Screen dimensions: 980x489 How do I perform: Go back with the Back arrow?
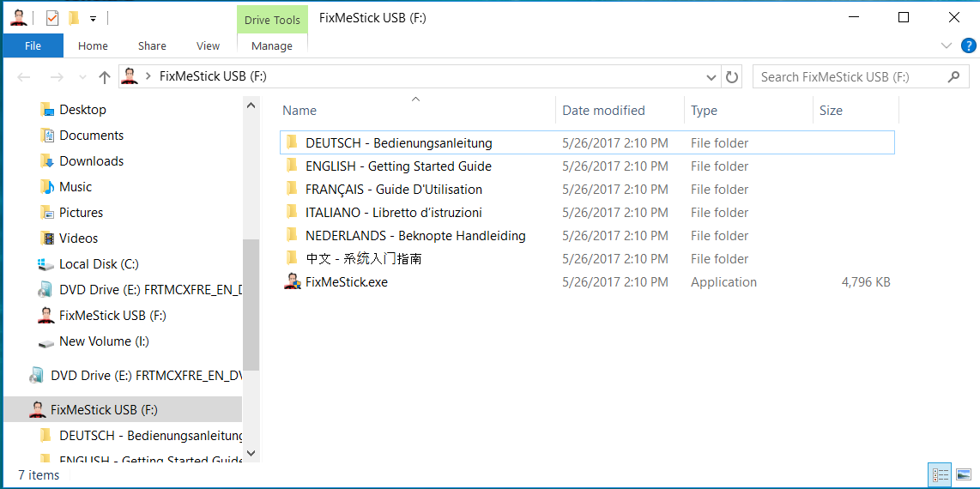click(24, 77)
